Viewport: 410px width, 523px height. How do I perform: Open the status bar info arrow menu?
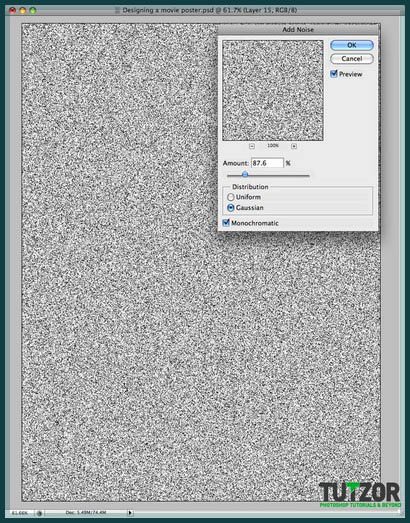(x=130, y=513)
